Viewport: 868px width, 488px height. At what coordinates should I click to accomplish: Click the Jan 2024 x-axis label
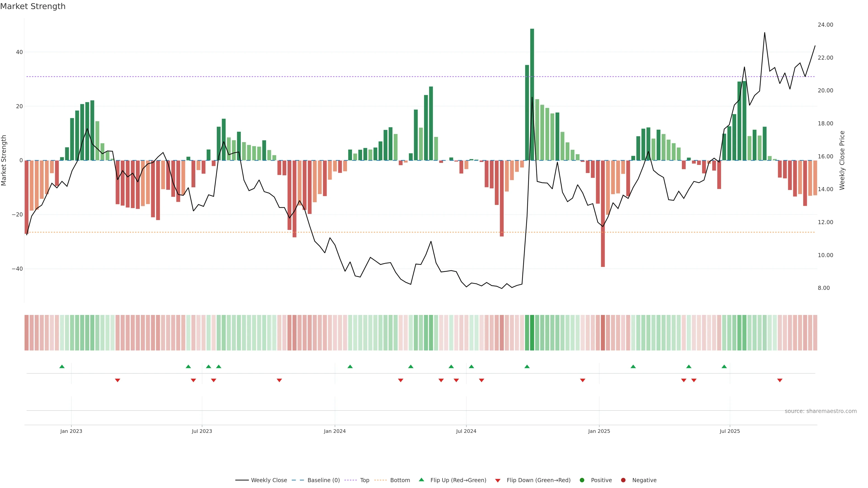(x=335, y=431)
